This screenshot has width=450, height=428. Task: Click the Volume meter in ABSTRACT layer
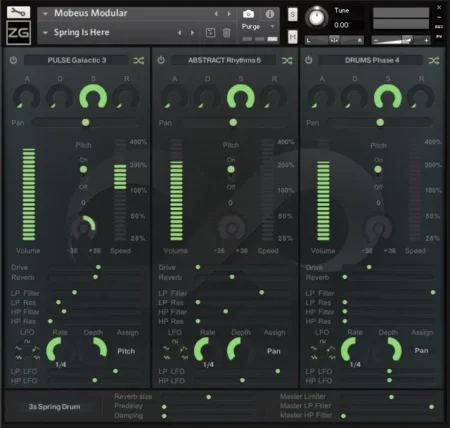coord(176,190)
